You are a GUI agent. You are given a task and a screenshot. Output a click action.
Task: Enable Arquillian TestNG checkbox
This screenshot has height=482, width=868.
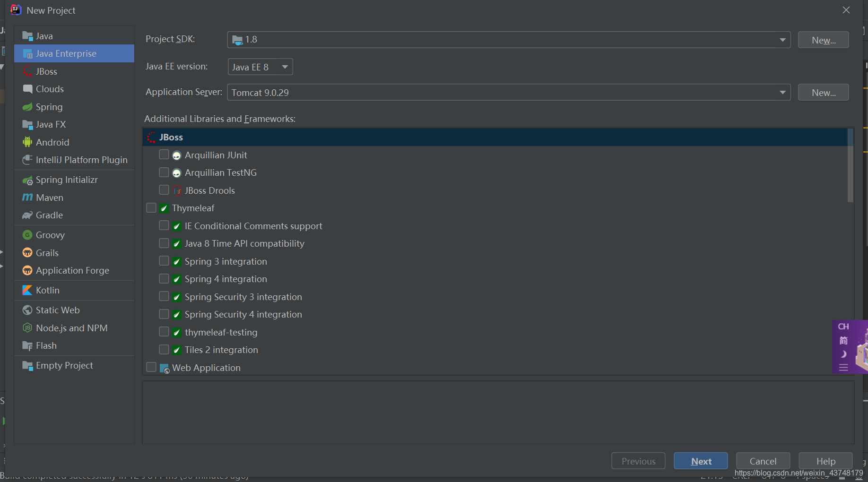tap(164, 172)
